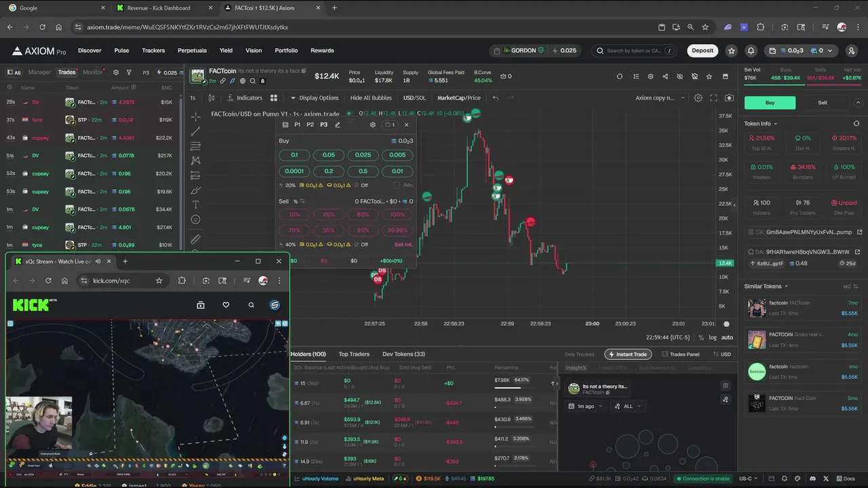868x488 pixels.
Task: Toggle Trades Panel checkbox
Action: [665, 354]
